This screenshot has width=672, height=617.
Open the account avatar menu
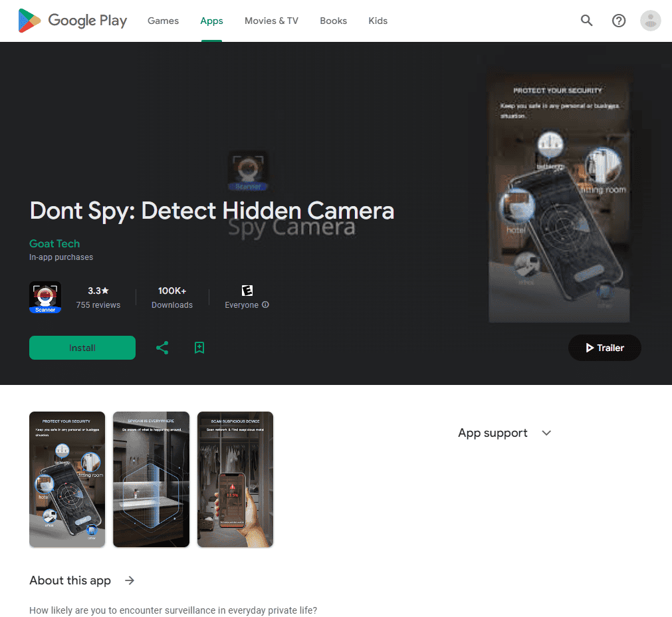click(650, 21)
